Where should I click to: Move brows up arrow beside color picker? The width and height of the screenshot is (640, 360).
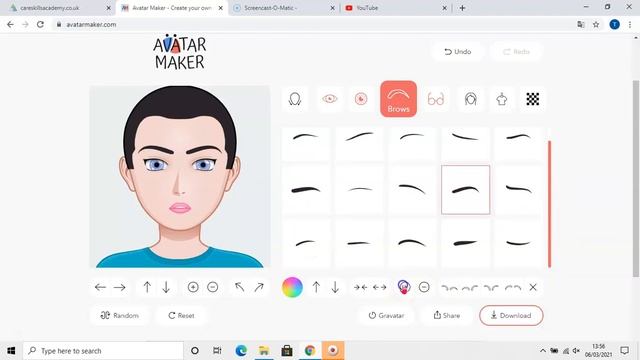(316, 287)
